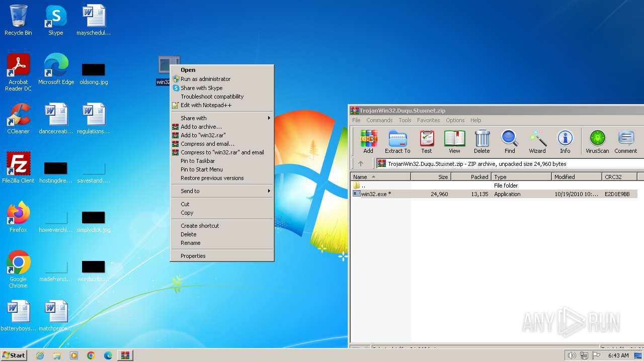
Task: Expand the Send to submenu
Action: tap(222, 191)
